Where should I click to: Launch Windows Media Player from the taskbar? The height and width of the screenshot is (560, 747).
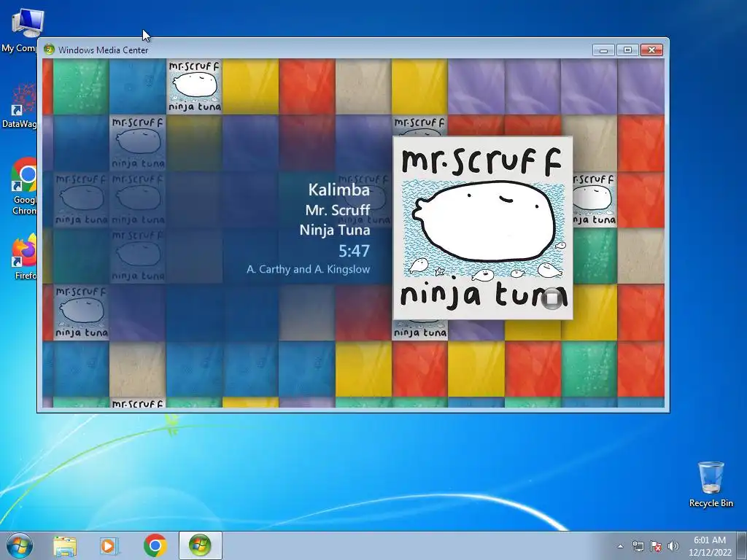(x=109, y=545)
